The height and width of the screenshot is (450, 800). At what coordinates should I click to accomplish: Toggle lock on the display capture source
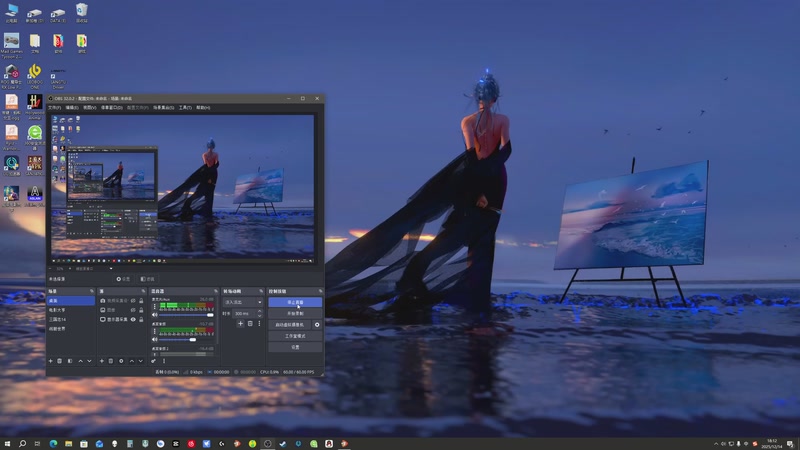[141, 319]
